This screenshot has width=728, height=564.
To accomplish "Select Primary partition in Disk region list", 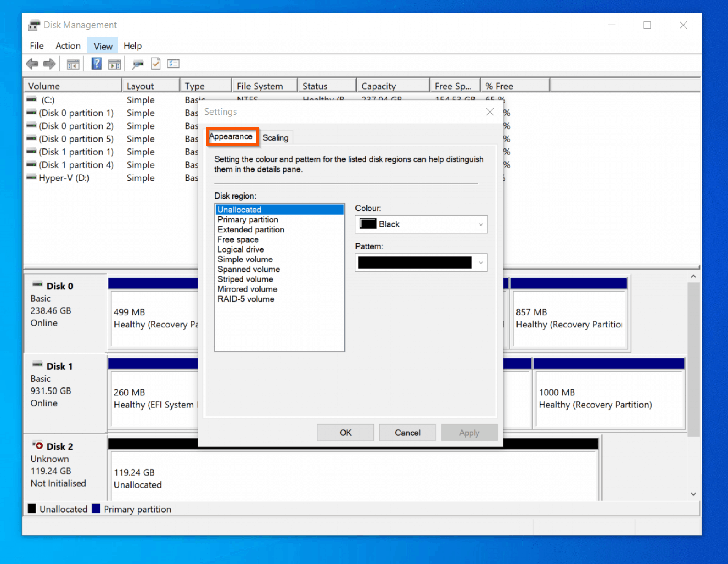I will pyautogui.click(x=248, y=219).
